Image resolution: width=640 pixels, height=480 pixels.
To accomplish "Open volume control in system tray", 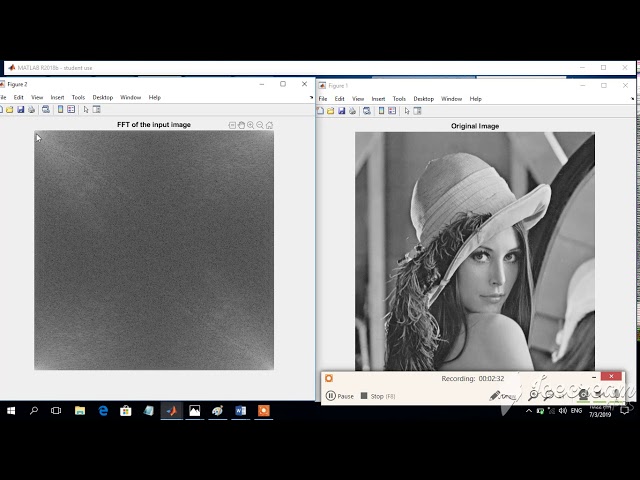I will [x=563, y=411].
